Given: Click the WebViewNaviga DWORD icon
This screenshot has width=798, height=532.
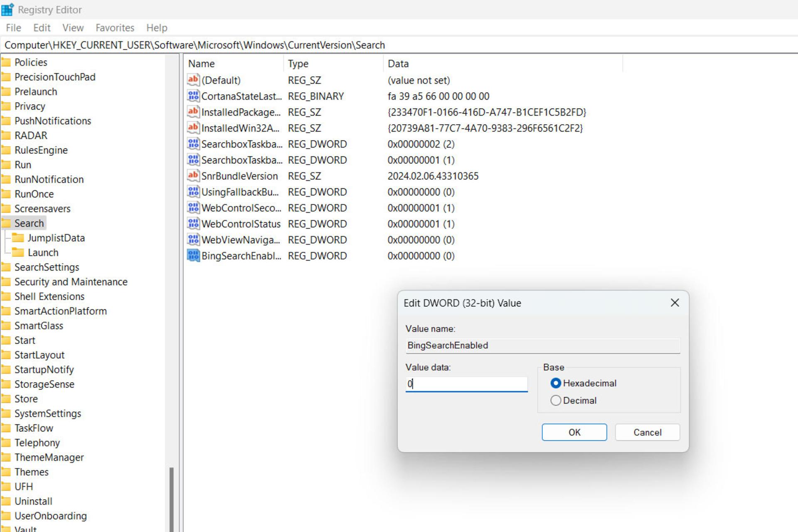Looking at the screenshot, I should pos(193,240).
